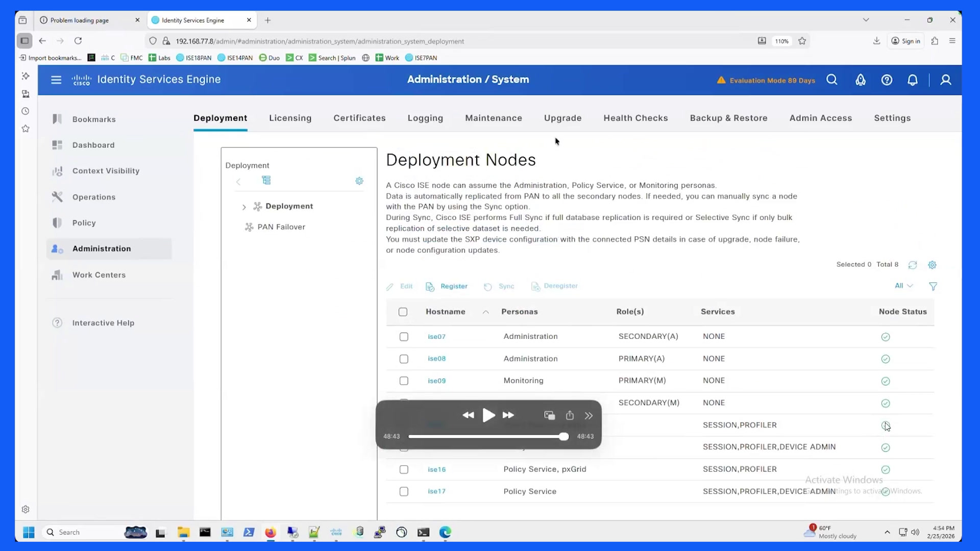The image size is (980, 551).
Task: Open the user account profile icon
Action: (x=946, y=80)
